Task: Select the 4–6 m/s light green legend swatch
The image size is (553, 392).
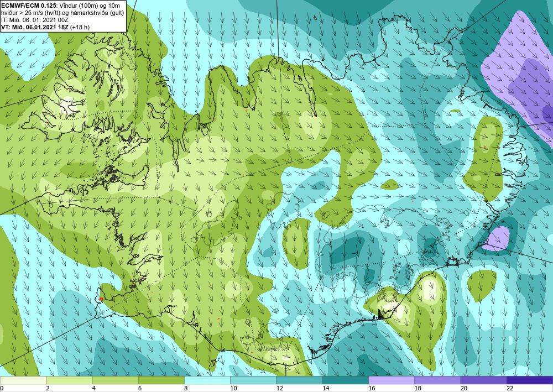Action: click(115, 380)
